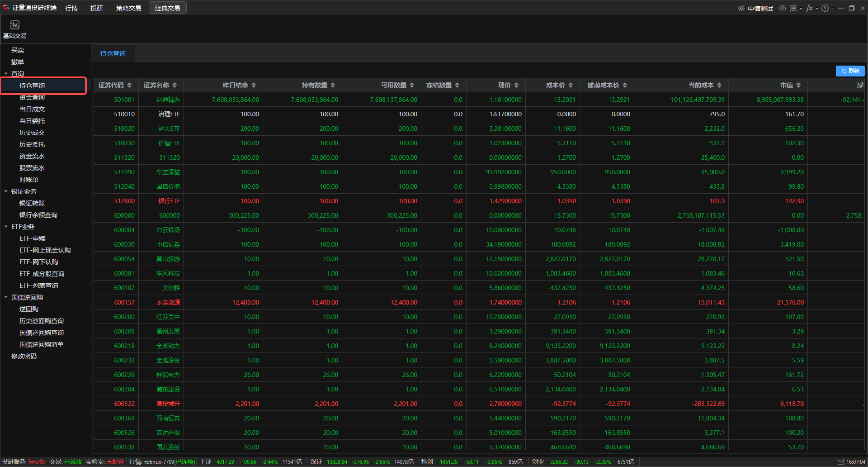
Task: Collapse the ETF业务 tree section
Action: 6,227
